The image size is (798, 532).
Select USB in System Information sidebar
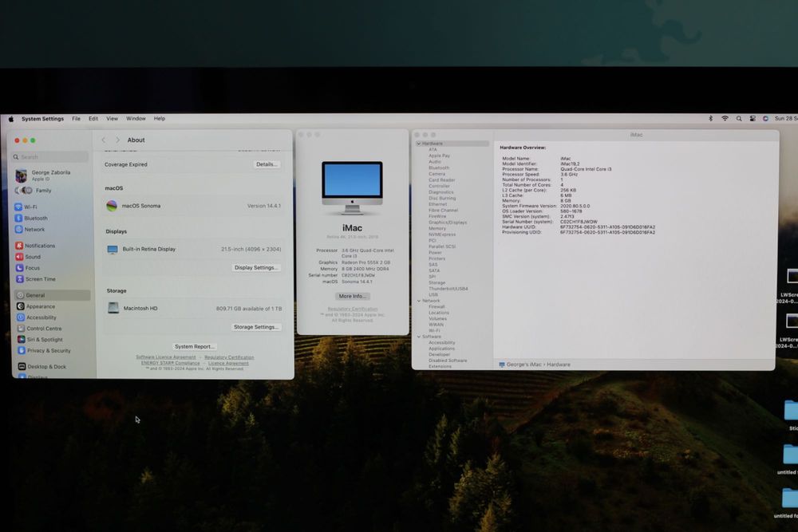click(x=433, y=295)
